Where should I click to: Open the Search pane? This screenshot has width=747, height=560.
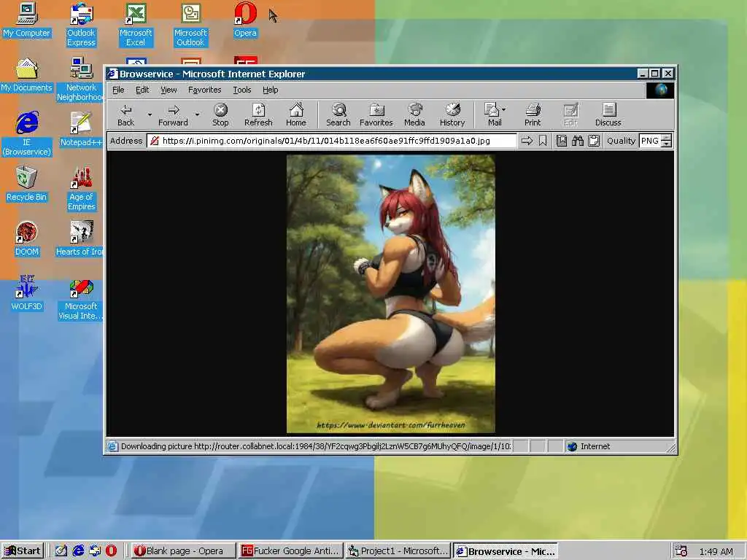point(338,114)
